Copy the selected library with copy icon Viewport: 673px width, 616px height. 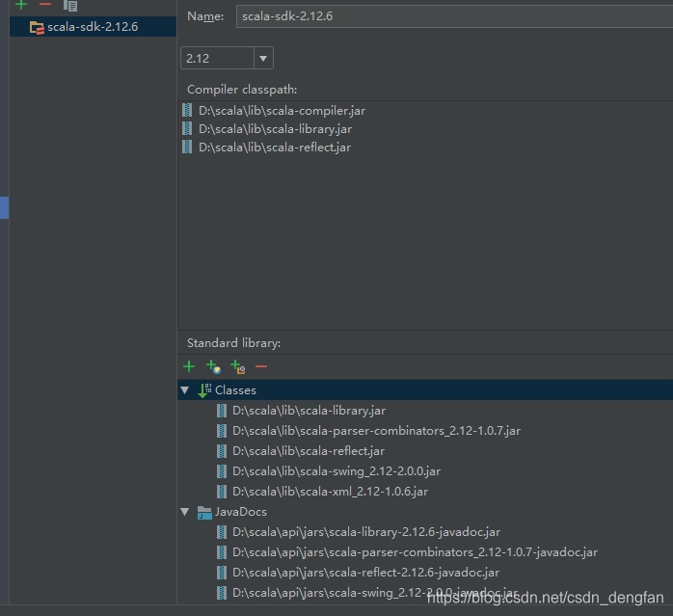(x=70, y=6)
